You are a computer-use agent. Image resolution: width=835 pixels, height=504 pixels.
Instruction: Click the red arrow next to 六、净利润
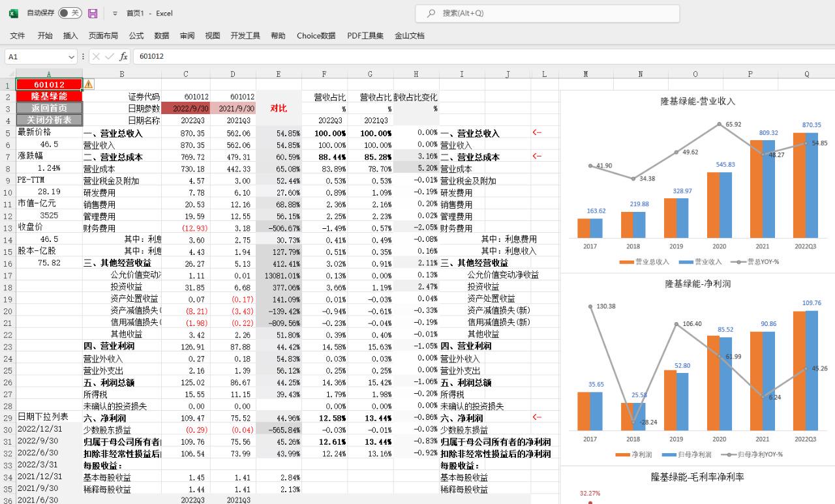537,417
